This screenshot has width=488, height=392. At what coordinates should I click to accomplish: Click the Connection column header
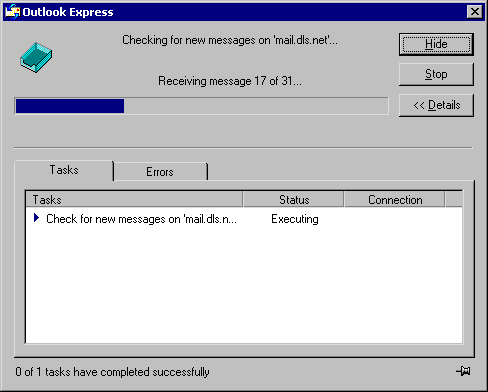point(395,200)
